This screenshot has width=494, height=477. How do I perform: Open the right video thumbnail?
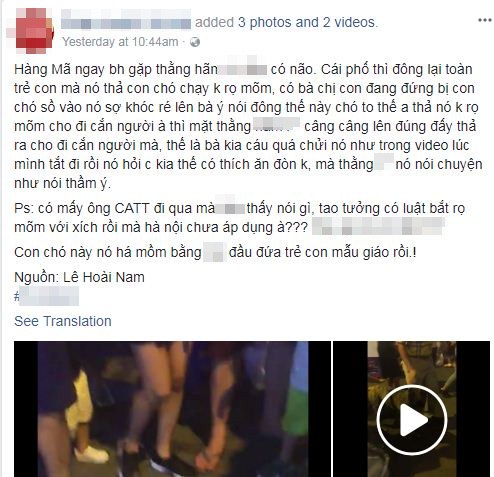(412, 409)
